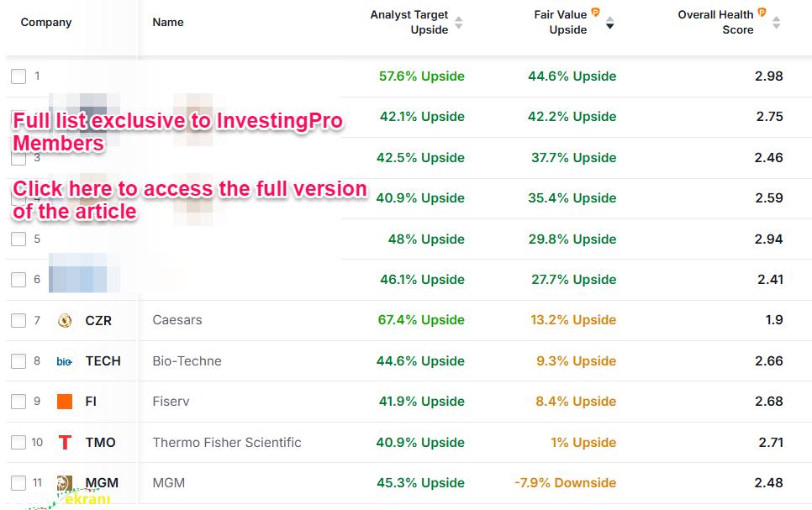Click the Pro badge beside Overall Health
This screenshot has width=812, height=510.
point(762,12)
